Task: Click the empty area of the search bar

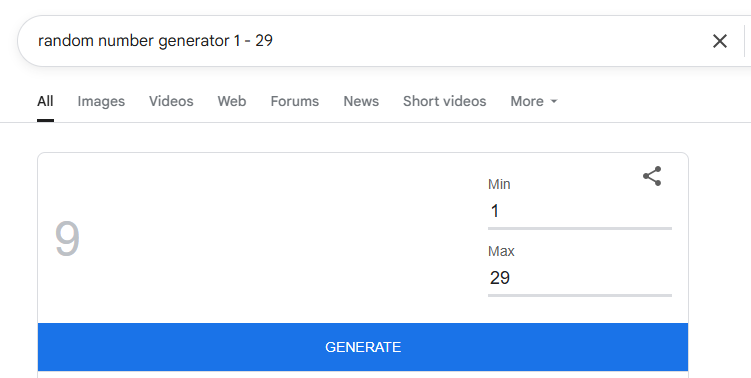Action: 479,41
